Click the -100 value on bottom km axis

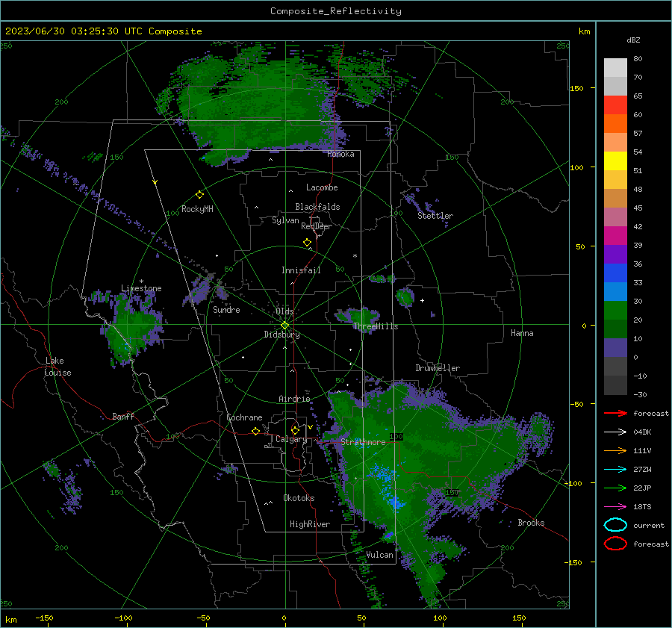(x=123, y=618)
